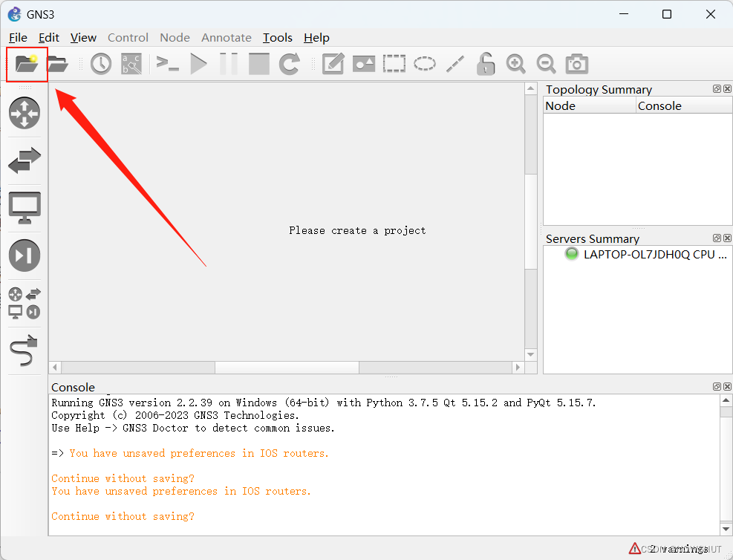This screenshot has width=733, height=560.
Task: Click console scrollbar down arrow
Action: (726, 529)
